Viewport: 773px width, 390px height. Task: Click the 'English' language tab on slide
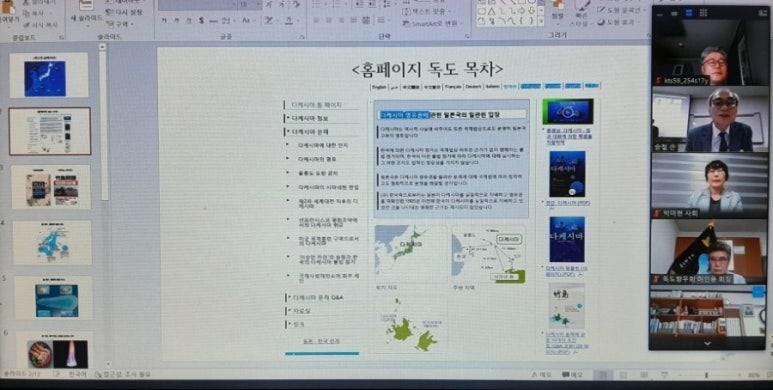pos(379,86)
